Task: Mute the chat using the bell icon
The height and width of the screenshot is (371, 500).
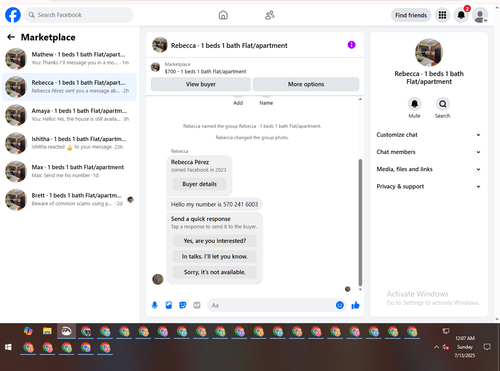Action: click(414, 104)
